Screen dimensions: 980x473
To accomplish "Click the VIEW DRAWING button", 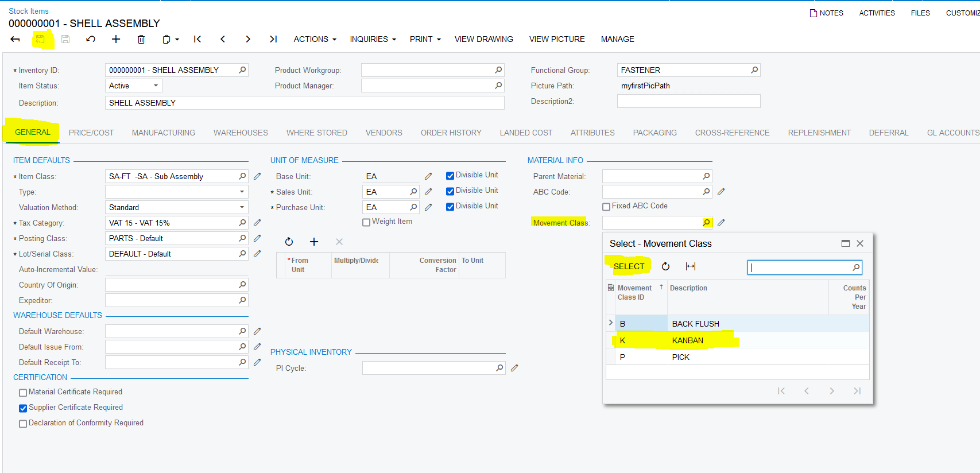I will click(483, 39).
